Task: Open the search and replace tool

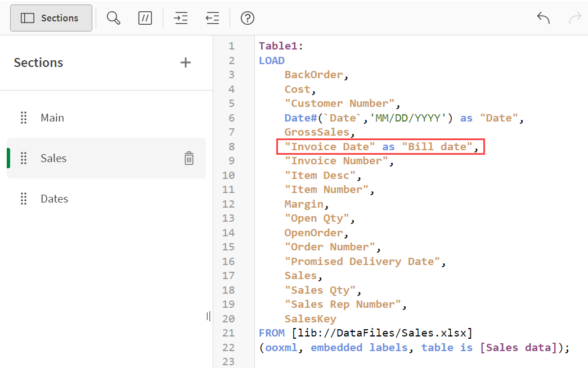Action: 113,18
